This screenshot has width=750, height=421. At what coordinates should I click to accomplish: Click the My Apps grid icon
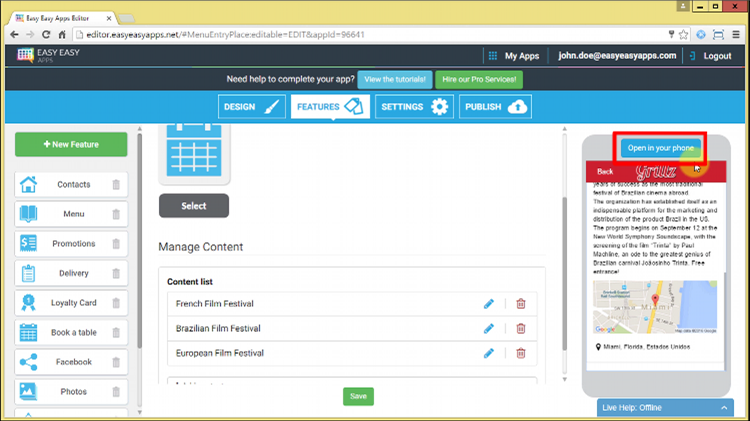pyautogui.click(x=492, y=56)
